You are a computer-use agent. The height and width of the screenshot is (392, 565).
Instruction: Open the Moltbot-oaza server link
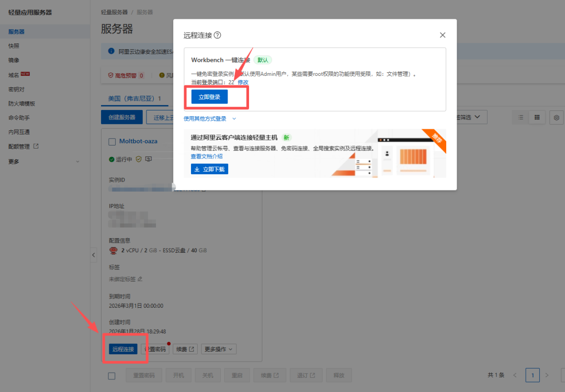138,141
